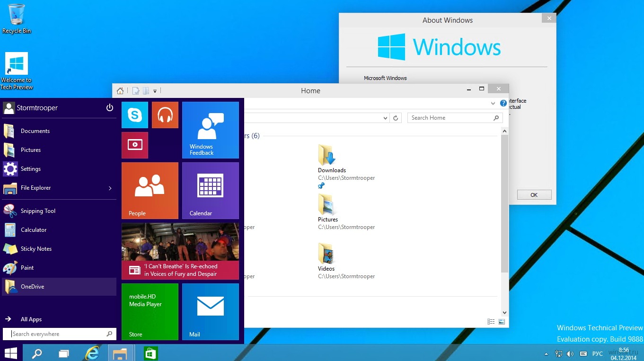Switch input language РУС indicator
Viewport: 644px width, 361px height.
coord(598,353)
